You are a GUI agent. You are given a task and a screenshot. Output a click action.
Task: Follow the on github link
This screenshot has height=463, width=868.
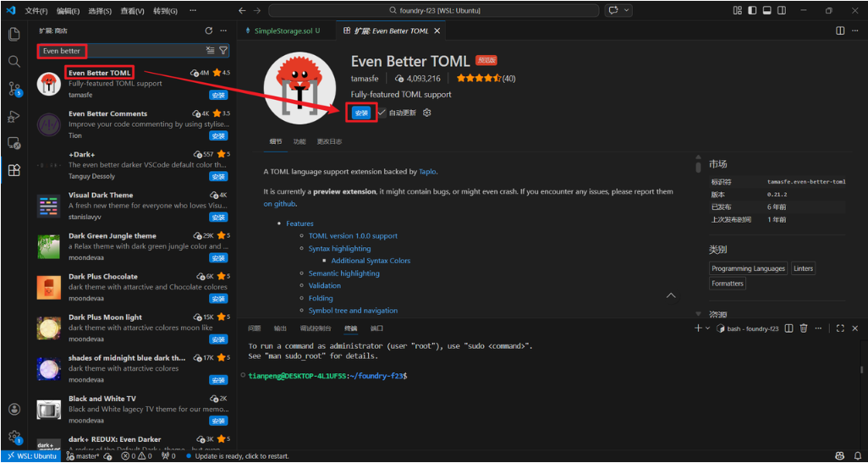click(x=279, y=204)
